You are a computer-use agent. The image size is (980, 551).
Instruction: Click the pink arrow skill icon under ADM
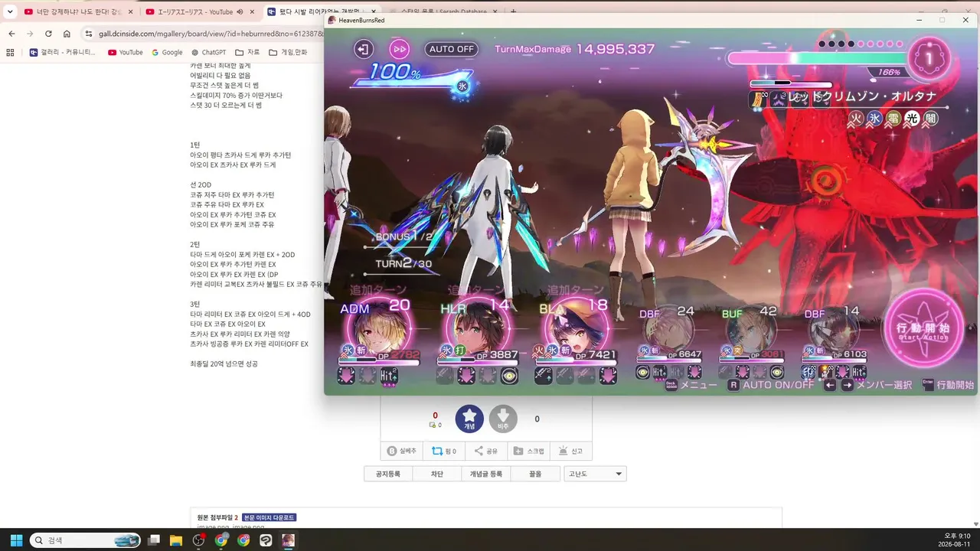tap(346, 376)
